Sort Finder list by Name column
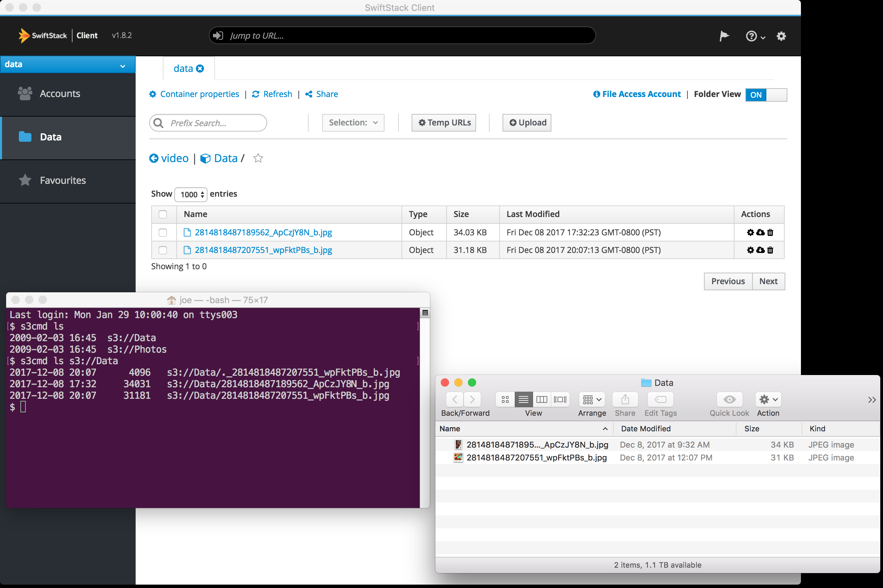This screenshot has width=883, height=588. (524, 429)
